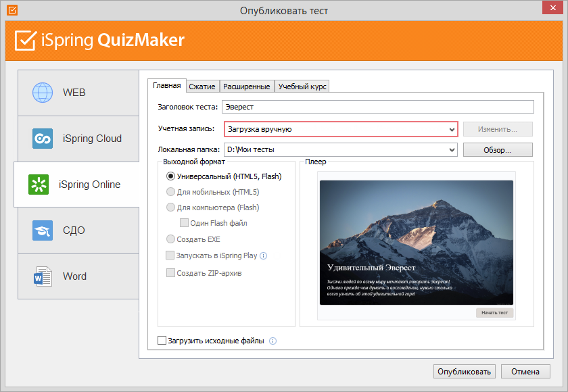This screenshot has width=568, height=392.
Task: Select Для компьютера (Flash) radio button
Action: coord(170,207)
